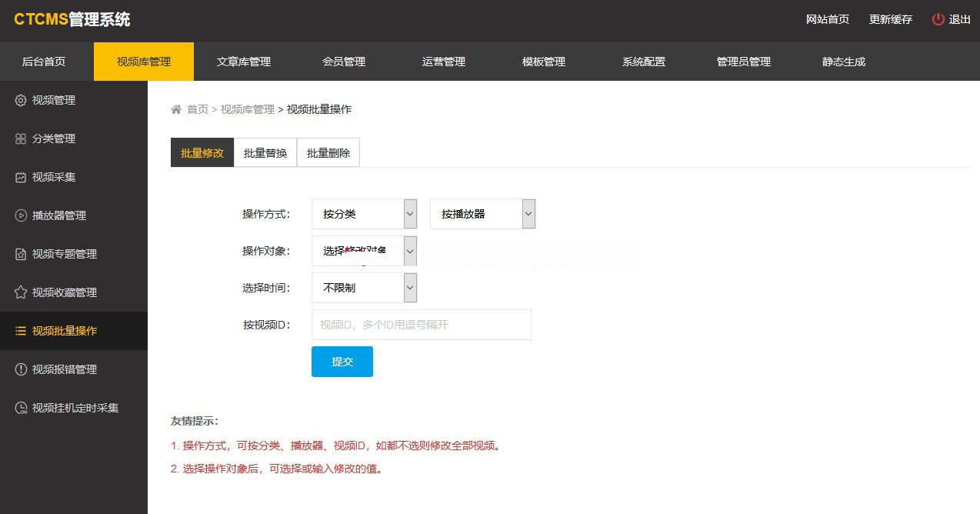Click the star icon beside 视频收藏管理

tap(21, 292)
